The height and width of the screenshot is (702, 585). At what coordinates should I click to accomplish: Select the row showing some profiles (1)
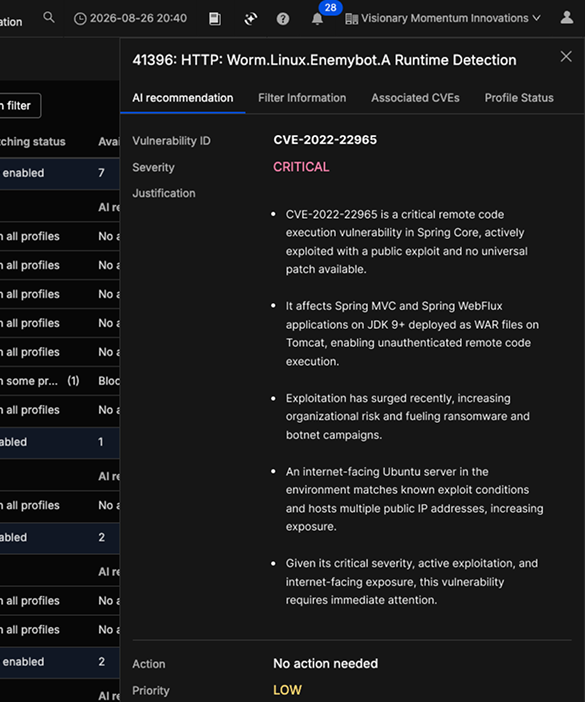point(60,381)
